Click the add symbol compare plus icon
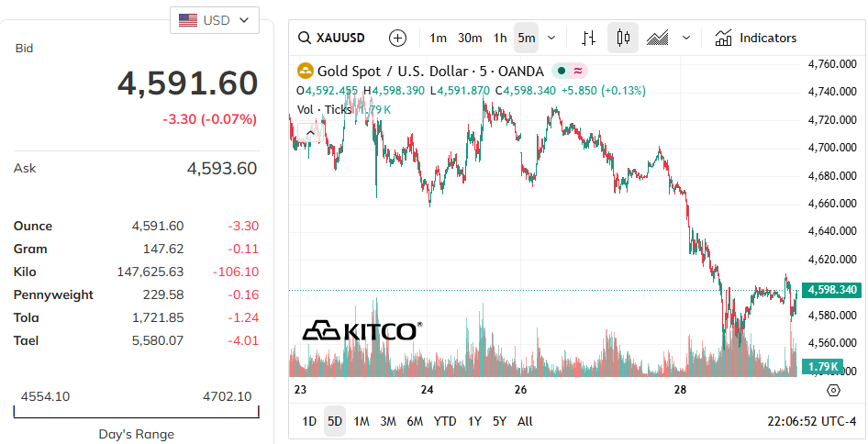868x444 pixels. [397, 38]
